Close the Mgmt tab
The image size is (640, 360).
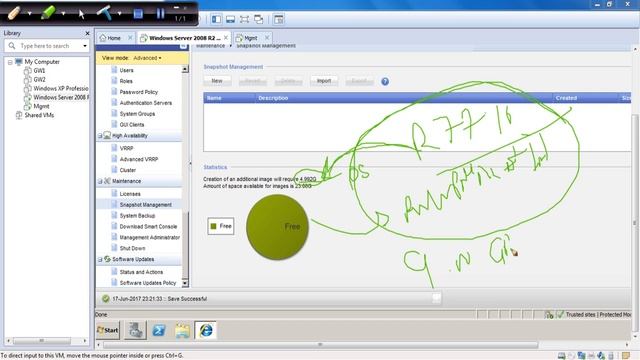(267, 38)
